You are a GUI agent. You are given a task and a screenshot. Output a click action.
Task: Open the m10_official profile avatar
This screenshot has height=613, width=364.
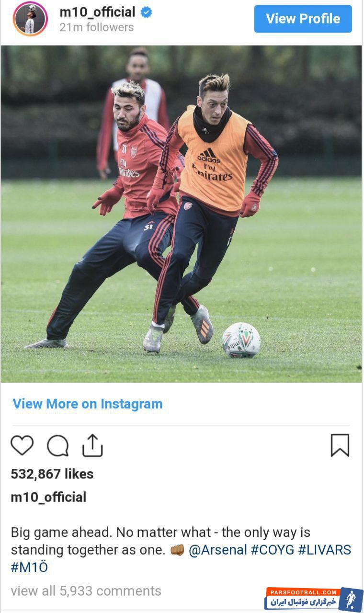(30, 19)
